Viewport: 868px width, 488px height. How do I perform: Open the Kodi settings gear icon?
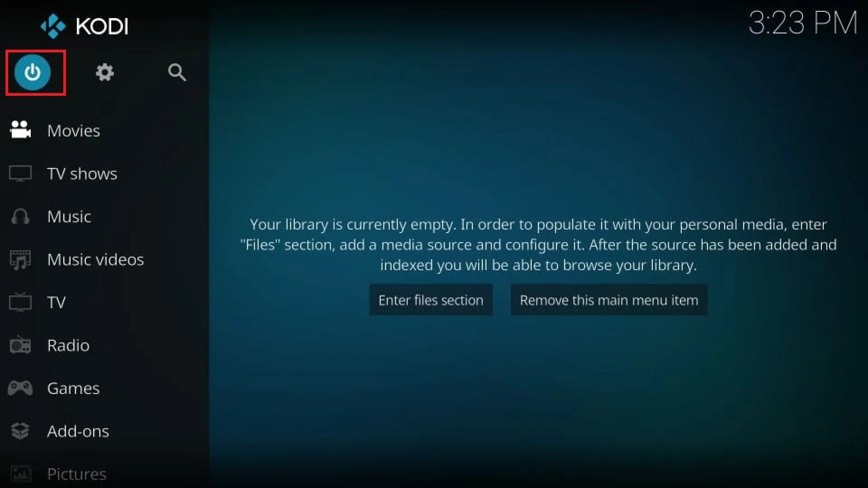pos(104,72)
